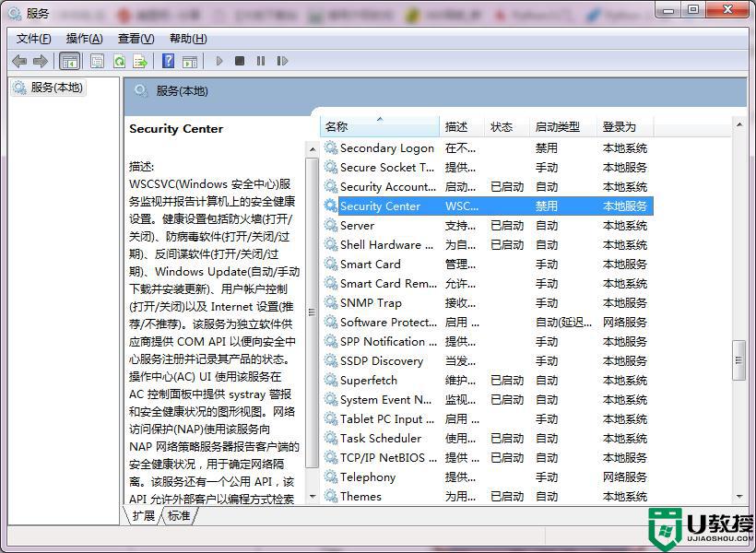Click the gear icon beside Secondary Logon
Screen dimensions: 756x553
click(x=331, y=147)
